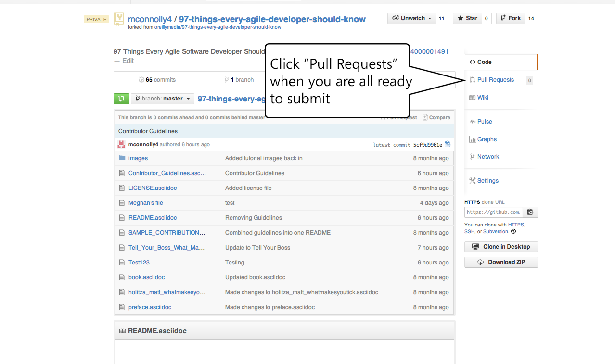Star the repository
The image size is (615, 364).
click(x=467, y=18)
